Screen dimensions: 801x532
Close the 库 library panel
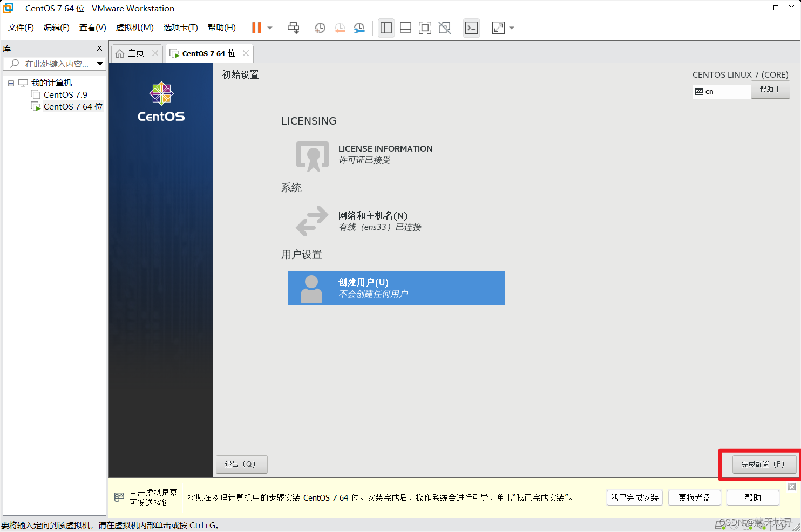tap(99, 49)
